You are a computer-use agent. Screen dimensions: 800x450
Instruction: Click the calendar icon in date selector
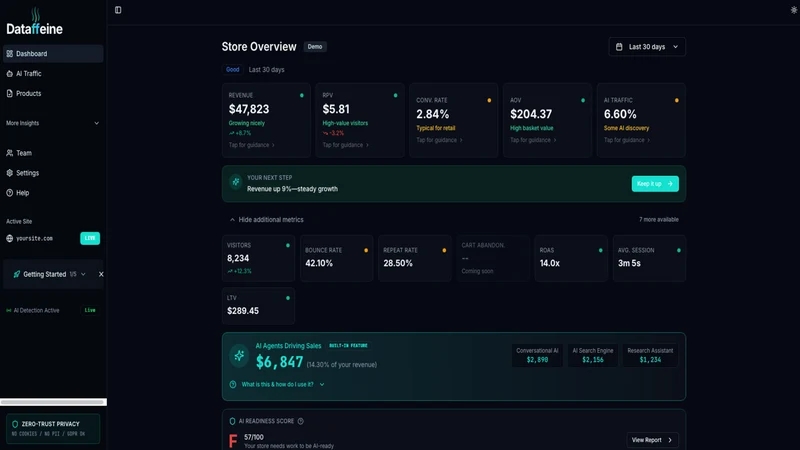coord(619,47)
